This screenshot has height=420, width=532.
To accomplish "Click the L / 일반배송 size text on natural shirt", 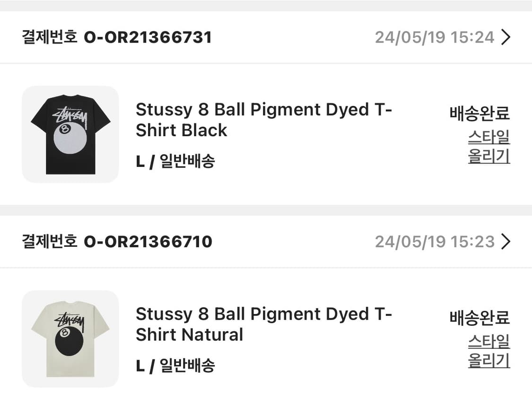I will (x=175, y=366).
